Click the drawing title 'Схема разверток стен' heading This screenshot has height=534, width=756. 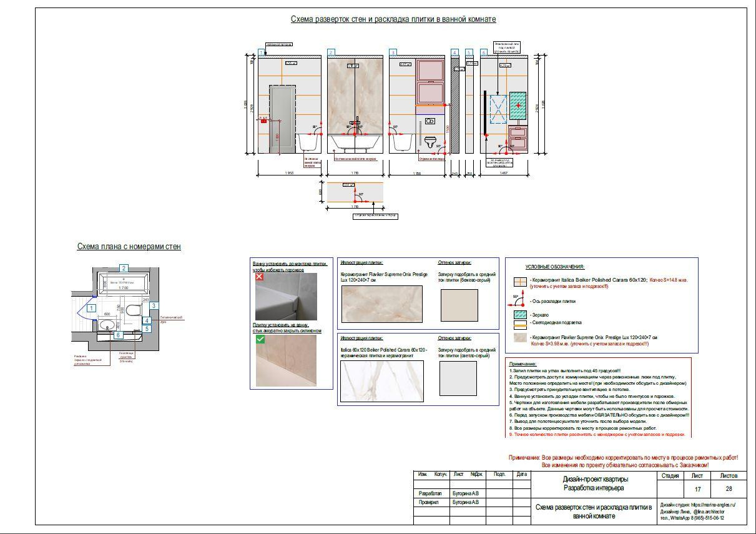pyautogui.click(x=393, y=19)
